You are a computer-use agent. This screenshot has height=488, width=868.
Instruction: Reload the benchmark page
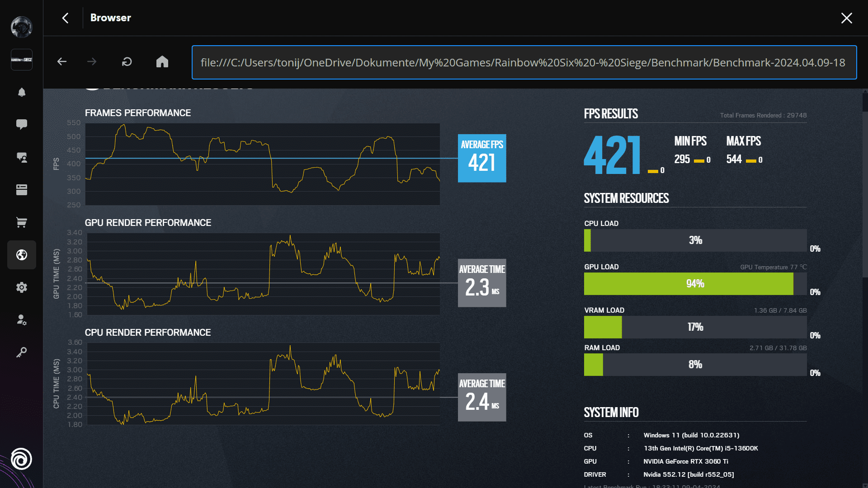point(127,61)
